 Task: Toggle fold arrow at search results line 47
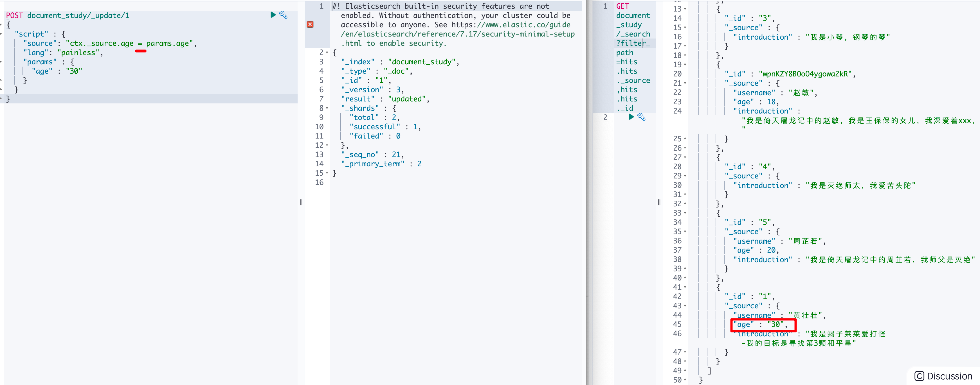(x=685, y=352)
